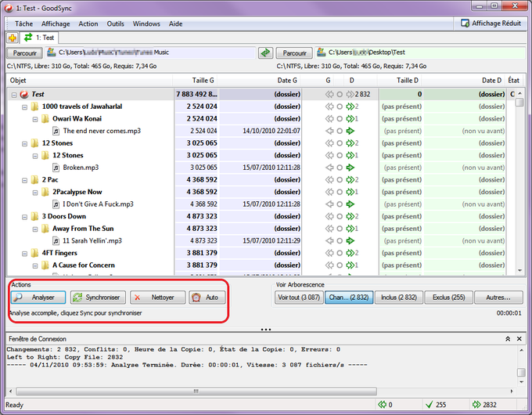This screenshot has width=532, height=415.
Task: Click double right arrow on A Cause for Concern
Action: [350, 265]
